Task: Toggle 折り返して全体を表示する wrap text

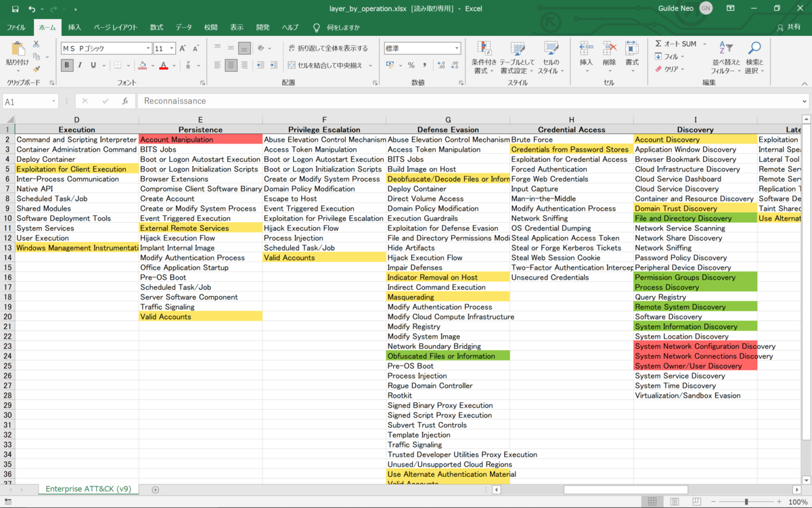Action: point(328,48)
